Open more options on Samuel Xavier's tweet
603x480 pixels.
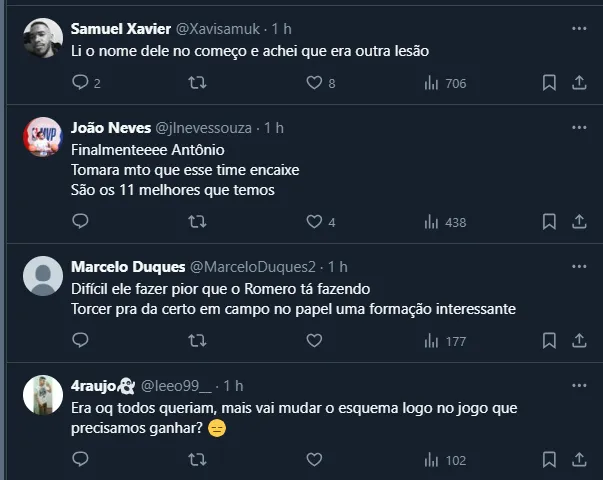click(578, 28)
